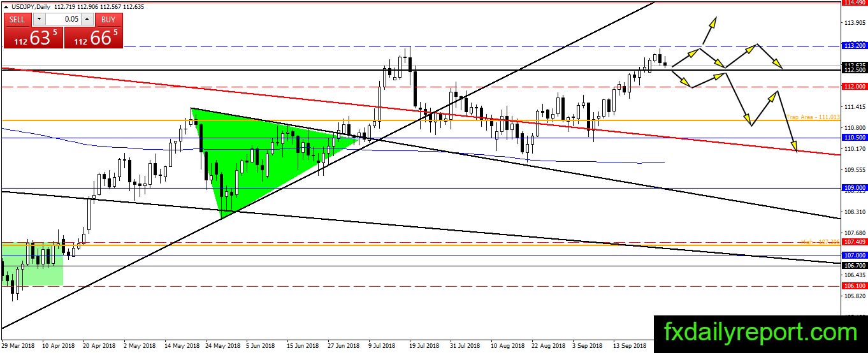Click the 105.820 price scale value

[854, 296]
